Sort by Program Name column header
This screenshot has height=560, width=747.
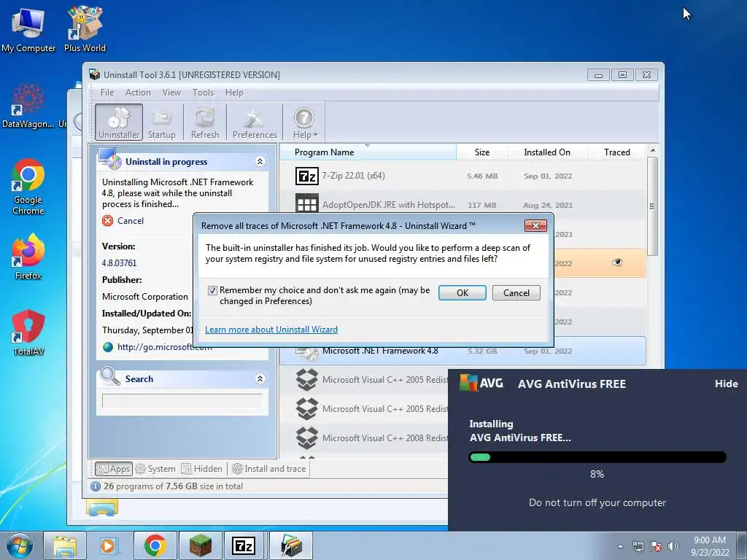[x=368, y=152]
